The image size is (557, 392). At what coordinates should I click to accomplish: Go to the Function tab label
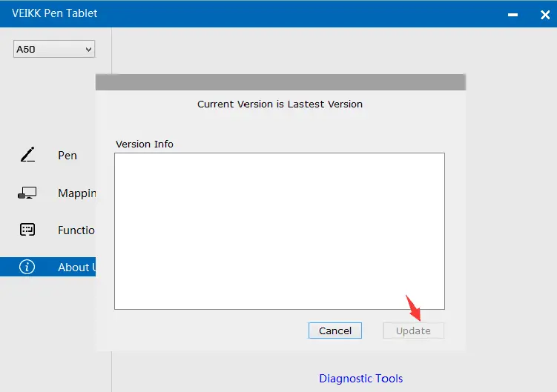(x=76, y=230)
